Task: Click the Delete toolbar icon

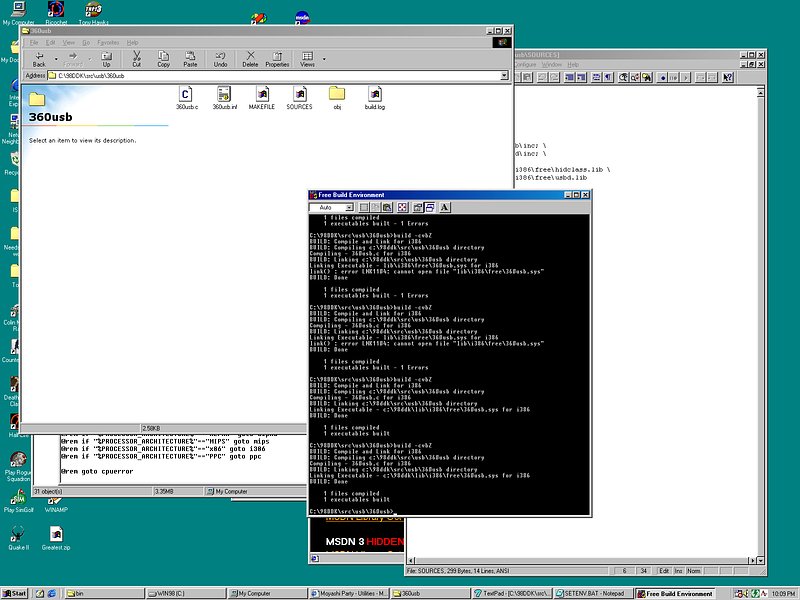Action: [250, 58]
